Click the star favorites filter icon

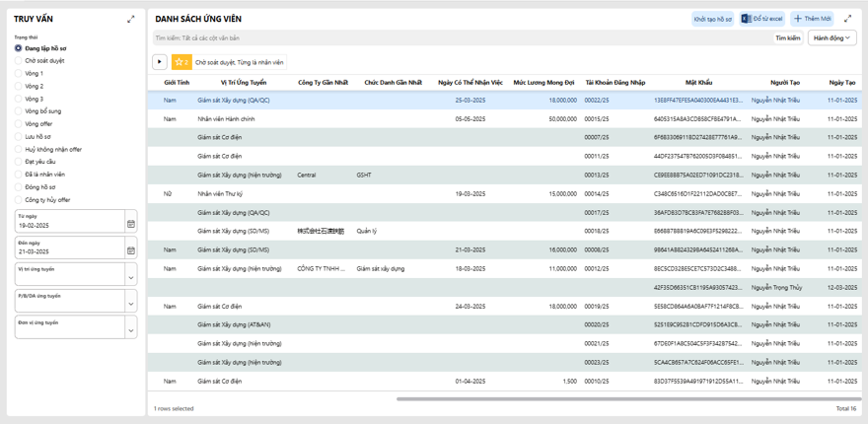point(181,62)
